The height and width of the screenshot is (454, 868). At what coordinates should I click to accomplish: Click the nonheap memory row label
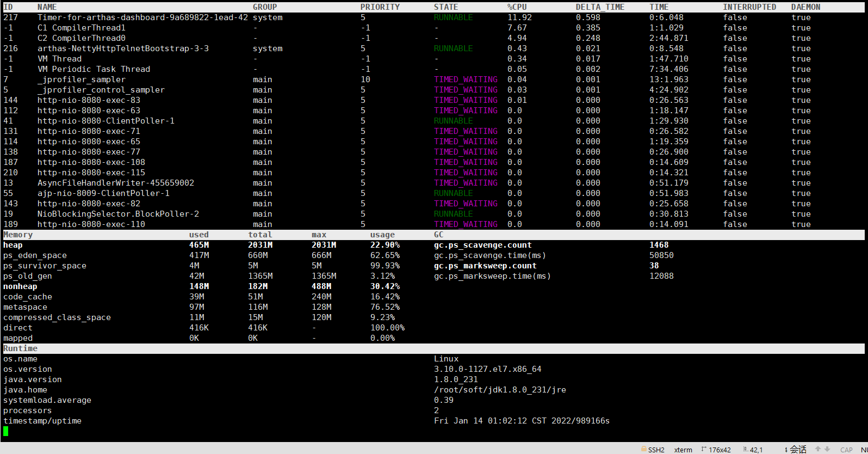(x=20, y=286)
